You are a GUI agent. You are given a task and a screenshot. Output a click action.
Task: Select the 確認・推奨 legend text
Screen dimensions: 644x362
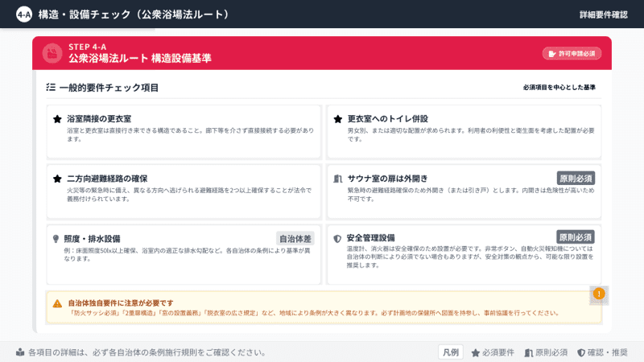tap(608, 352)
